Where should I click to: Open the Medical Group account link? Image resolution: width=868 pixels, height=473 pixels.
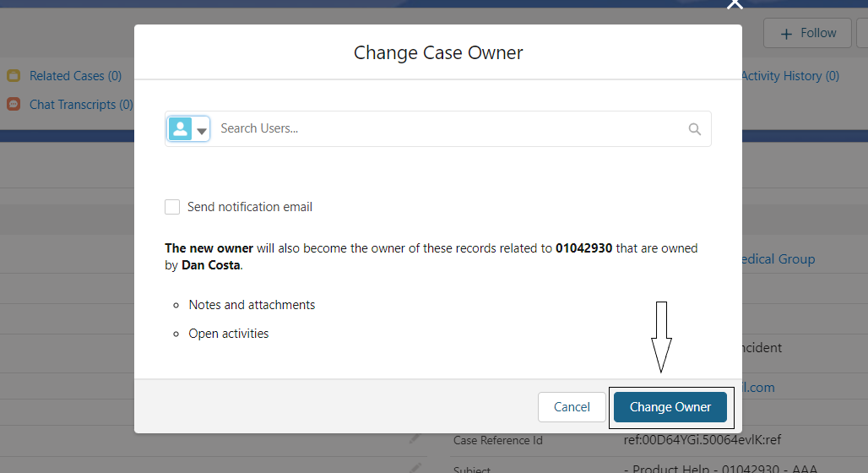[x=778, y=259]
